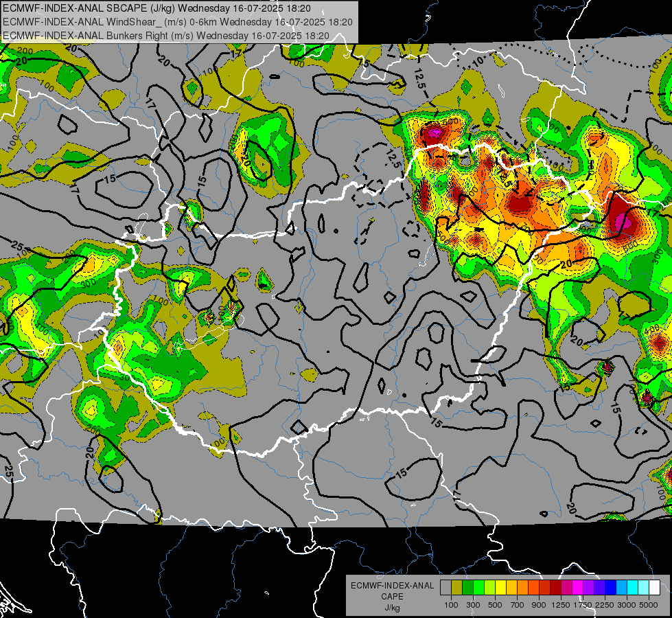Screen dimensions: 672x618
Task: Click the 3000 tick label in legend
Action: pos(627,605)
